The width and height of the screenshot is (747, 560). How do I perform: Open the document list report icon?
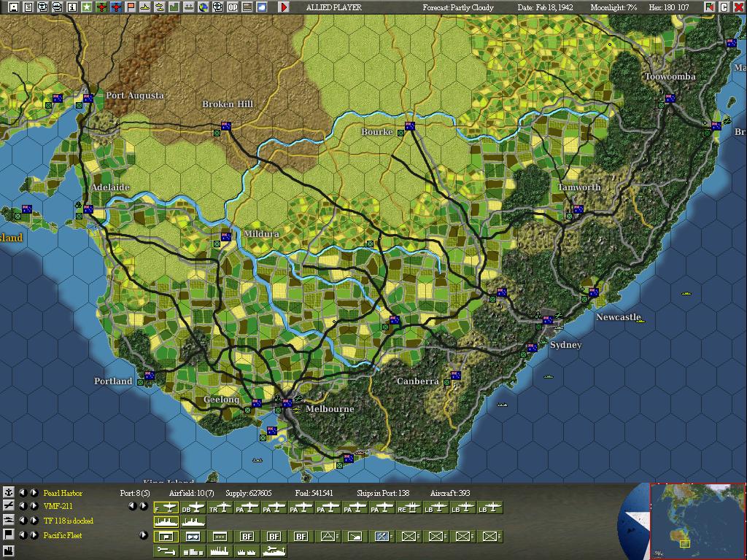click(28, 7)
